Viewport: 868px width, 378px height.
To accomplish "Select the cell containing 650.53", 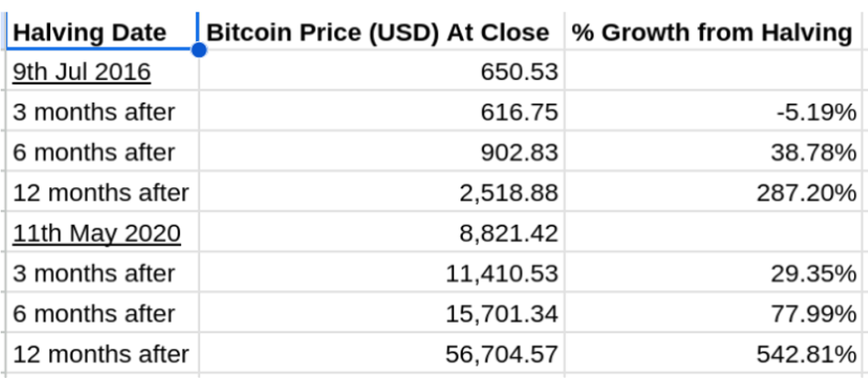I will [x=518, y=71].
